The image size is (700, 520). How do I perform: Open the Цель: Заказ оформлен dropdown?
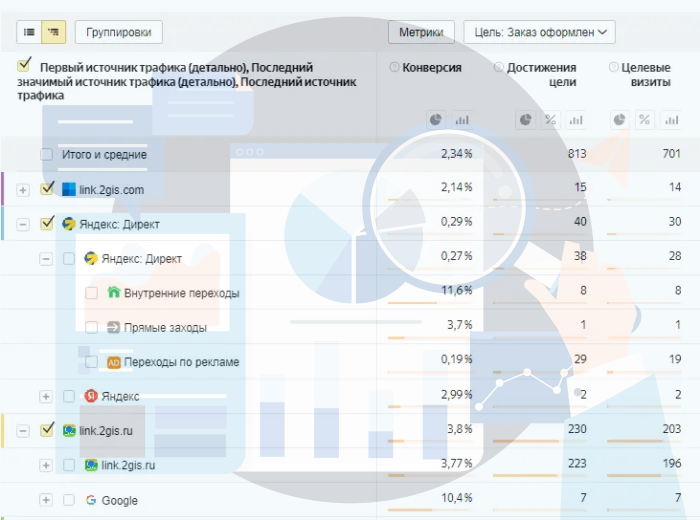539,32
